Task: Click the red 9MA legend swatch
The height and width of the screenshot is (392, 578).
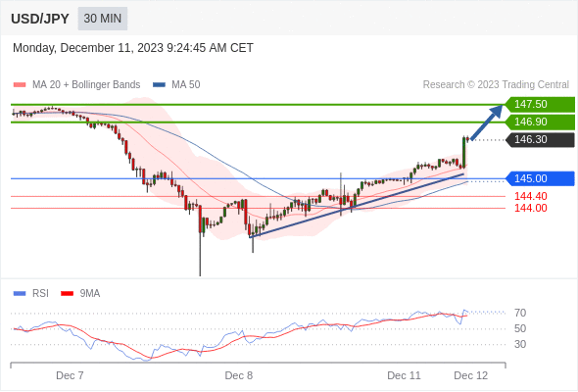Action: [67, 294]
